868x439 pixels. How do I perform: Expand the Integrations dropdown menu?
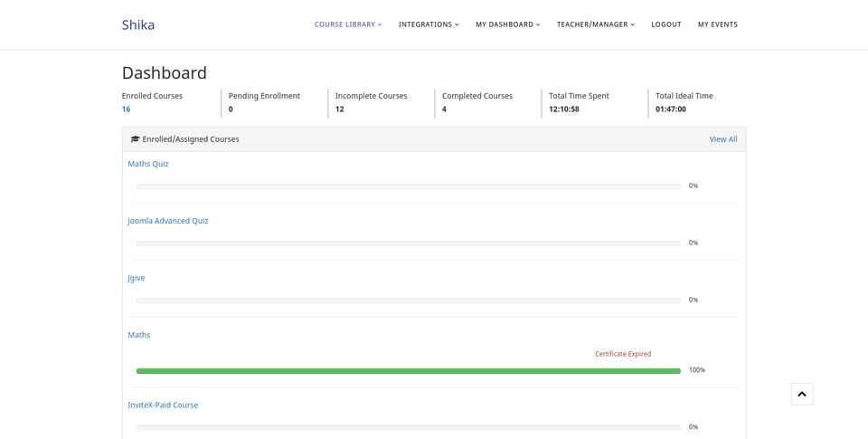(429, 24)
